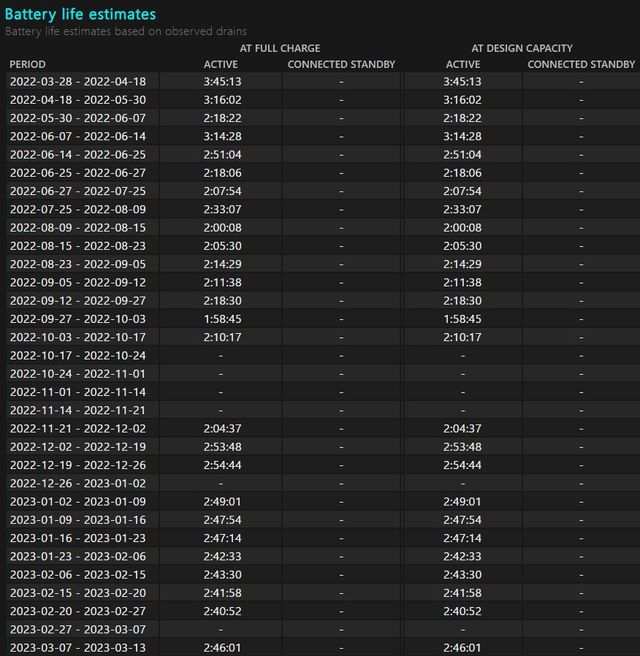Select the period 2023-02-27 - 2023-03-07 cell

pos(78,630)
